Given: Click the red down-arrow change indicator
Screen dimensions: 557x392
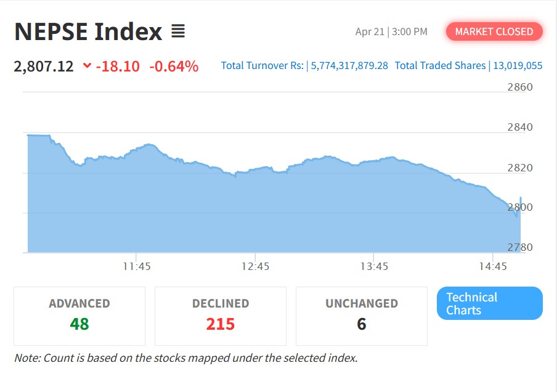Looking at the screenshot, I should click(x=87, y=66).
